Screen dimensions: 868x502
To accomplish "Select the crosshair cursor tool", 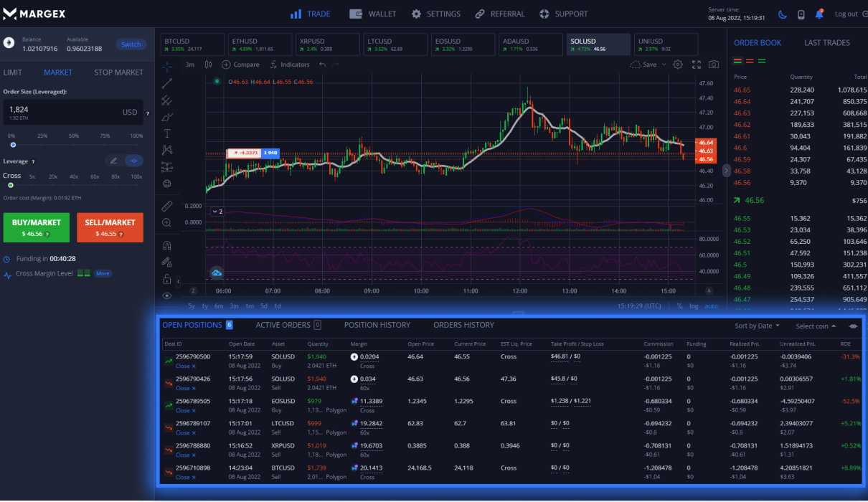I will point(166,67).
